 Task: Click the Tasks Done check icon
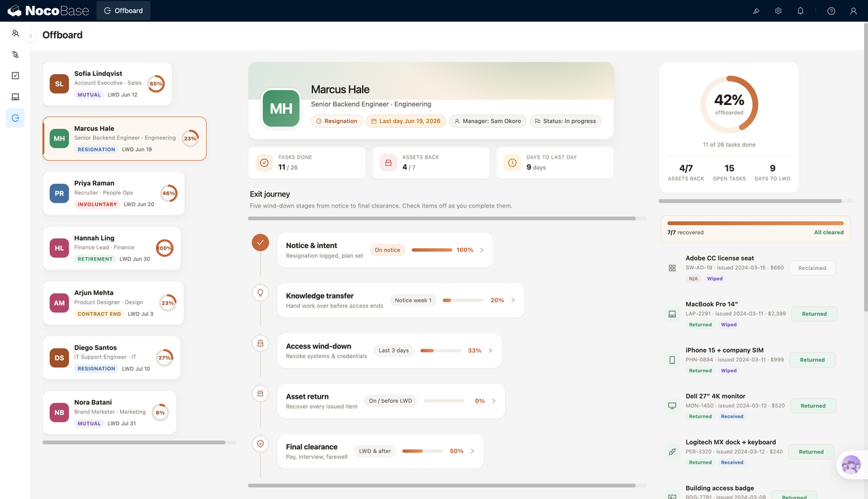(x=264, y=163)
